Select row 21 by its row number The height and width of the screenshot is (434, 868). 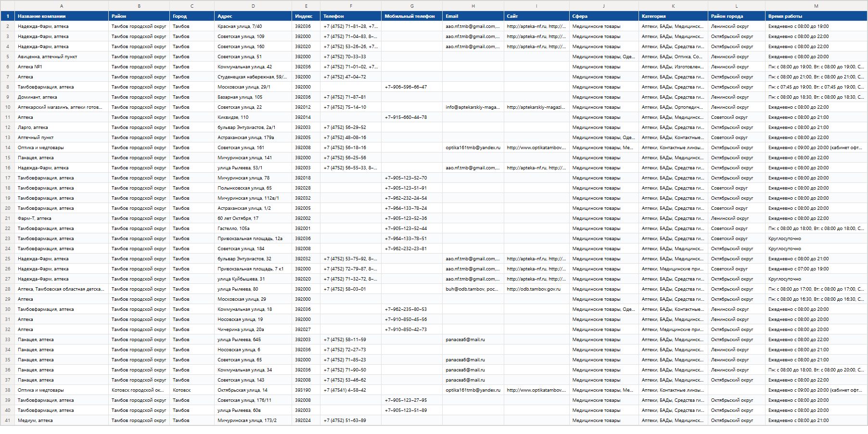8,218
